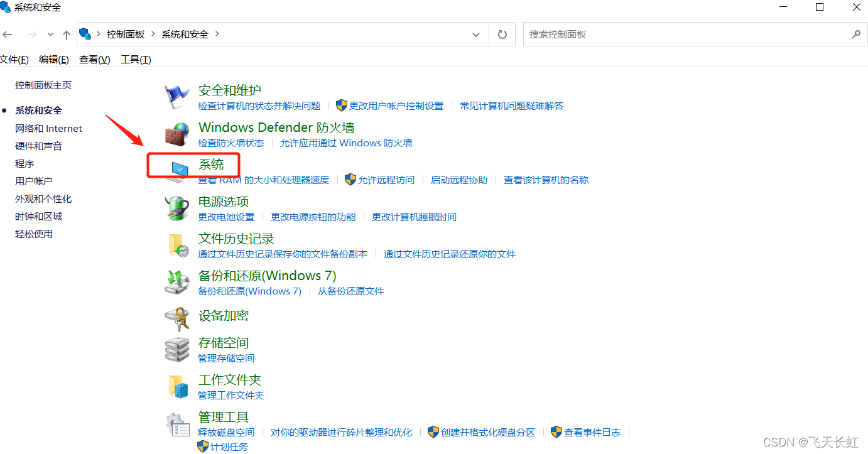Open the 工作文件夹 heading
This screenshot has height=454, width=868.
tap(230, 380)
